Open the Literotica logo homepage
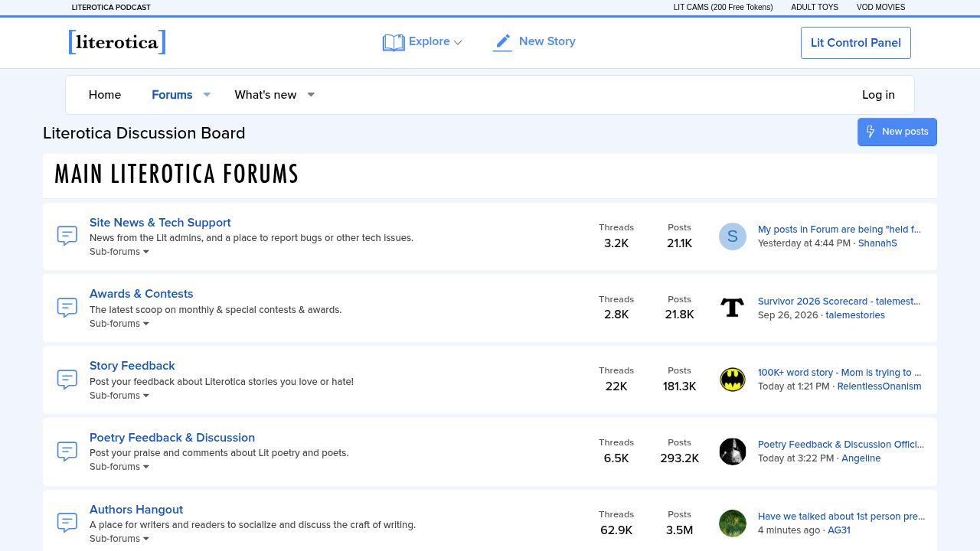The height and width of the screenshot is (551, 980). click(117, 42)
